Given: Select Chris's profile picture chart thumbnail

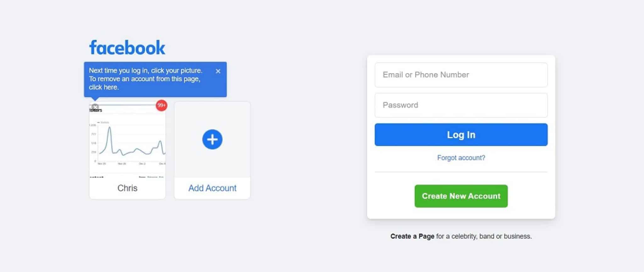Looking at the screenshot, I should 127,140.
